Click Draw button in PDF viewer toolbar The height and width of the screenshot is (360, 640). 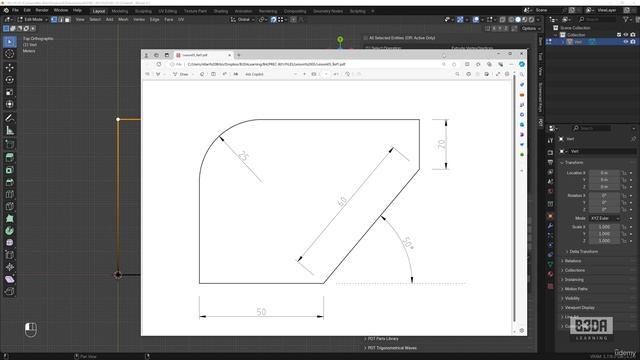(x=181, y=74)
